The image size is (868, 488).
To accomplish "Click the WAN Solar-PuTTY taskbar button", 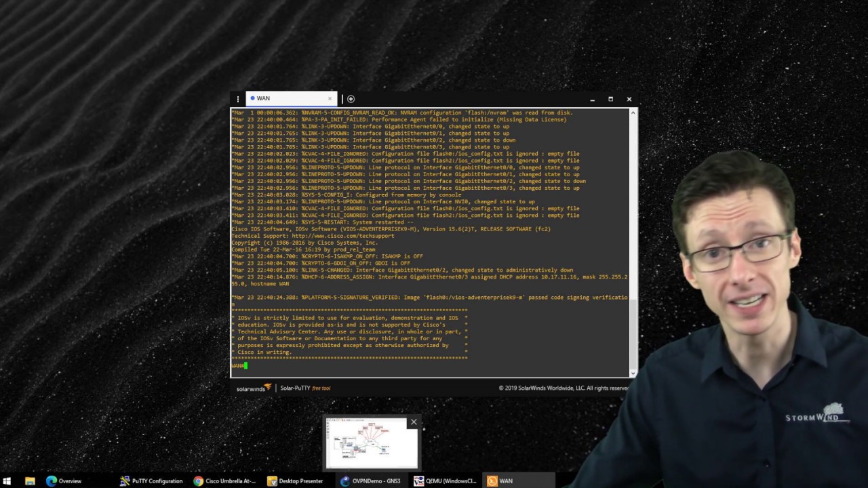I will coord(519,481).
